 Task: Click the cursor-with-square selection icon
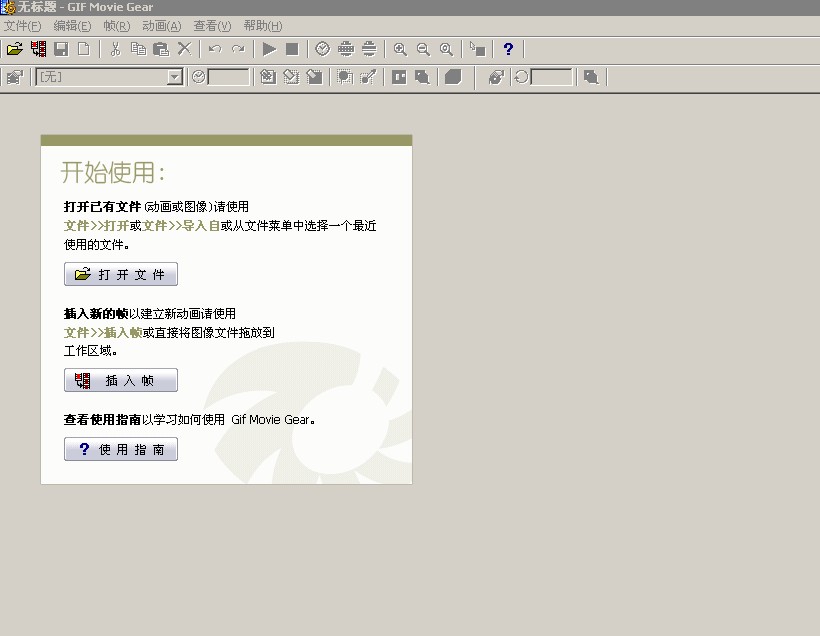[477, 49]
